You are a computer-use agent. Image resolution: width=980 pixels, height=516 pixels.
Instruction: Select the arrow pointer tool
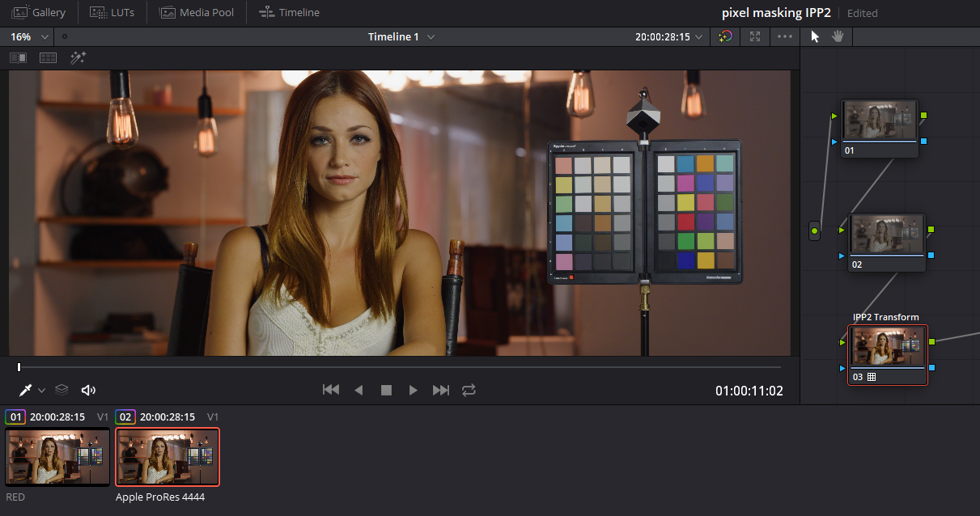815,36
